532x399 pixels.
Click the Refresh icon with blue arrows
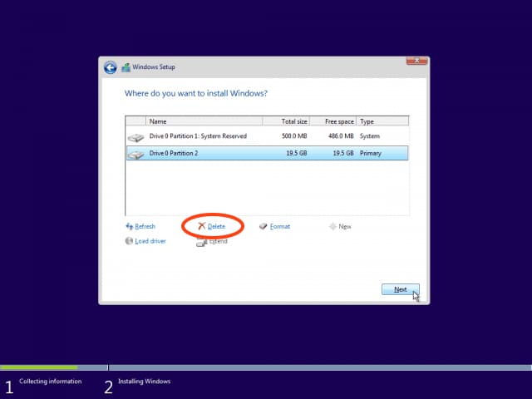(x=129, y=226)
